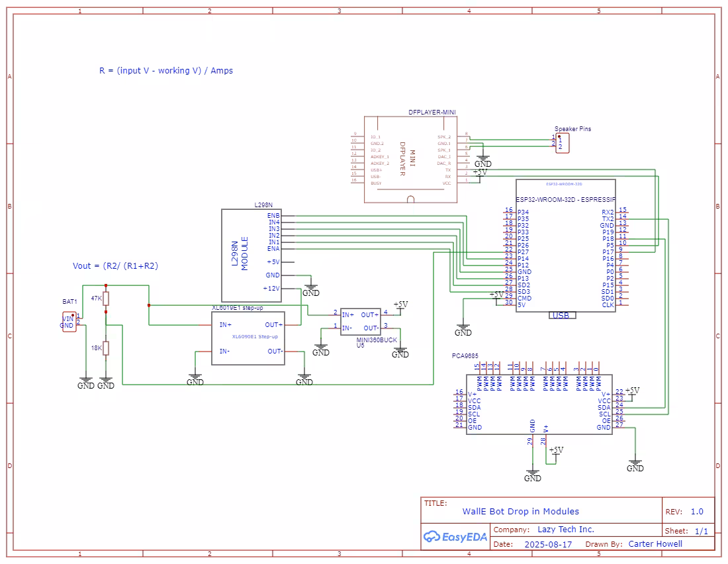Select the 'Vout = (R2/ (R1+R2)' note
Screen dimensions: 728x564
[116, 265]
